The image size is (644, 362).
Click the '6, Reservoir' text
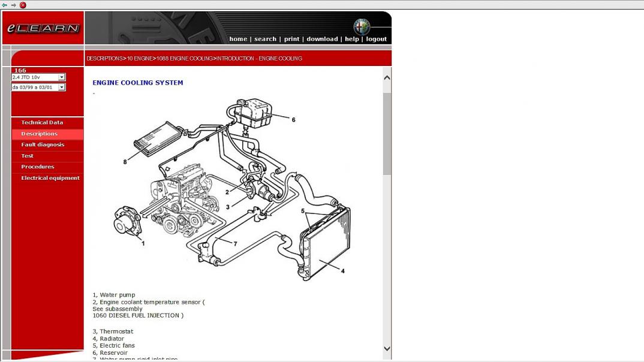click(110, 352)
